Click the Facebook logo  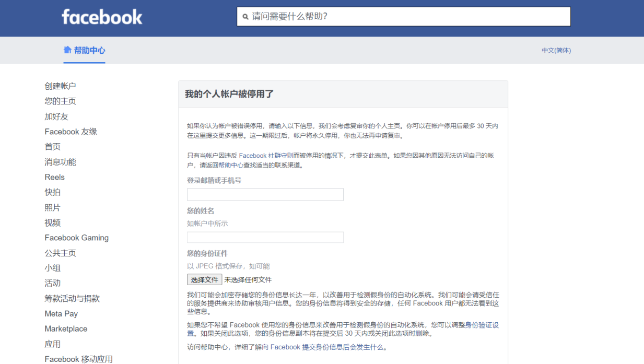[x=101, y=16]
